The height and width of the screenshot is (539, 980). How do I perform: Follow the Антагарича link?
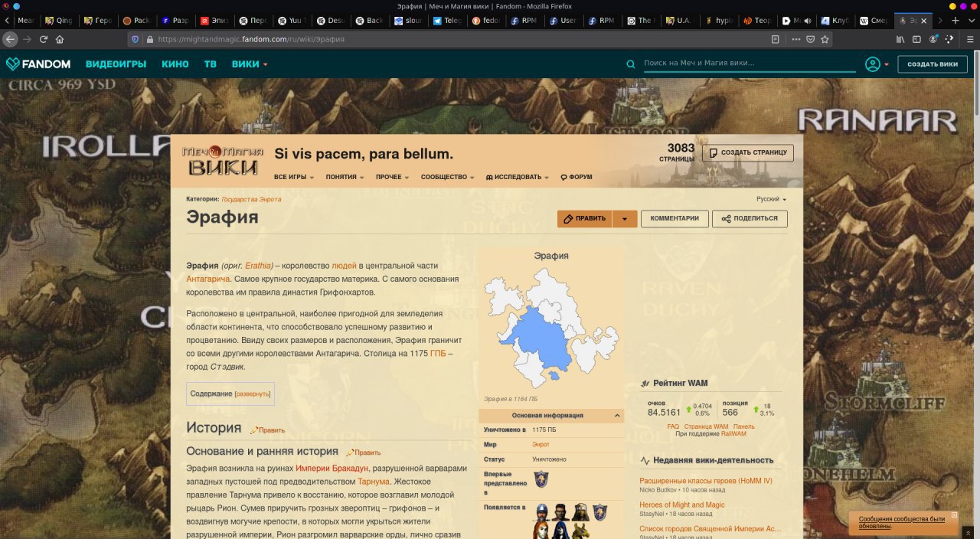(208, 279)
